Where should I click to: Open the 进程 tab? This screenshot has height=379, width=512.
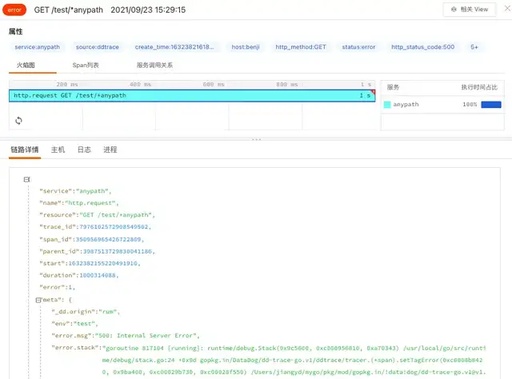pyautogui.click(x=110, y=150)
